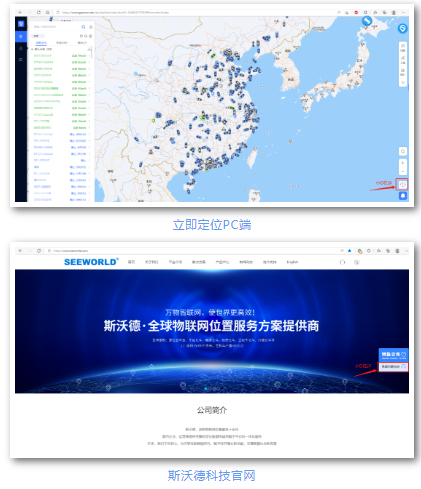This screenshot has width=421, height=489.
Task: Click the round icon right of the headset
Action: (357, 262)
